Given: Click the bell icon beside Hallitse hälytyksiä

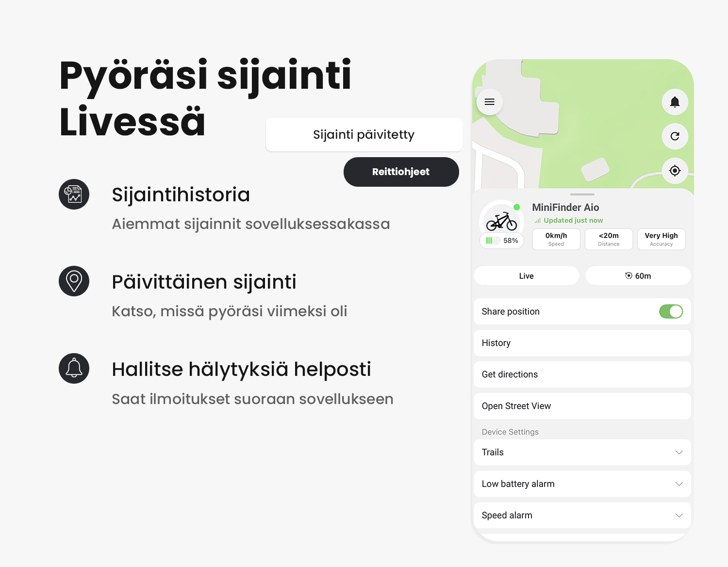Looking at the screenshot, I should (74, 369).
